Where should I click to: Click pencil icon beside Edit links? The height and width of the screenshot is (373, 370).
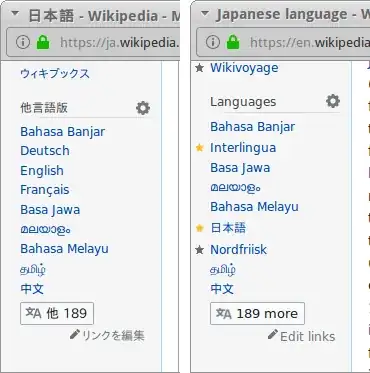pyautogui.click(x=273, y=334)
